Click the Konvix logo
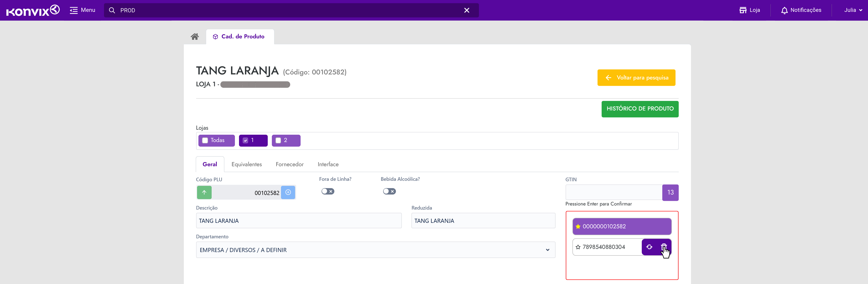This screenshot has width=868, height=284. (x=33, y=11)
